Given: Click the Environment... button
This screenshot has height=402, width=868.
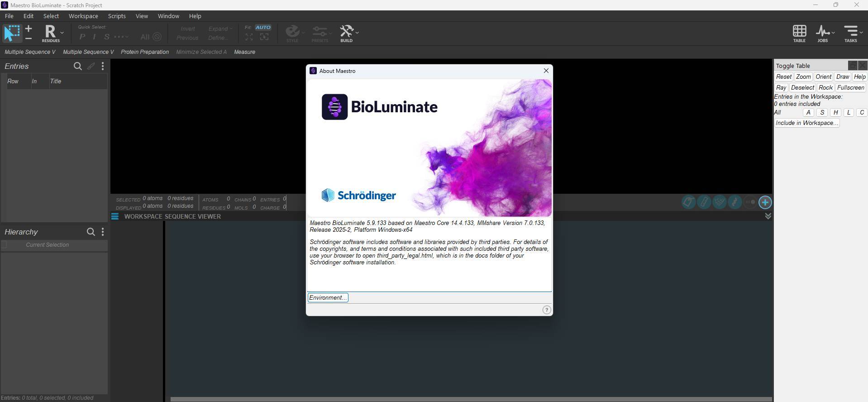Looking at the screenshot, I should [328, 298].
